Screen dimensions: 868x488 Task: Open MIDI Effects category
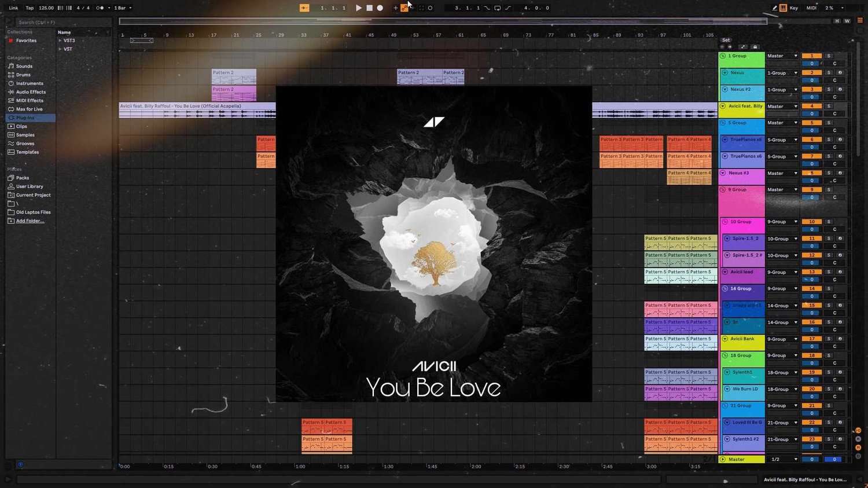click(29, 101)
